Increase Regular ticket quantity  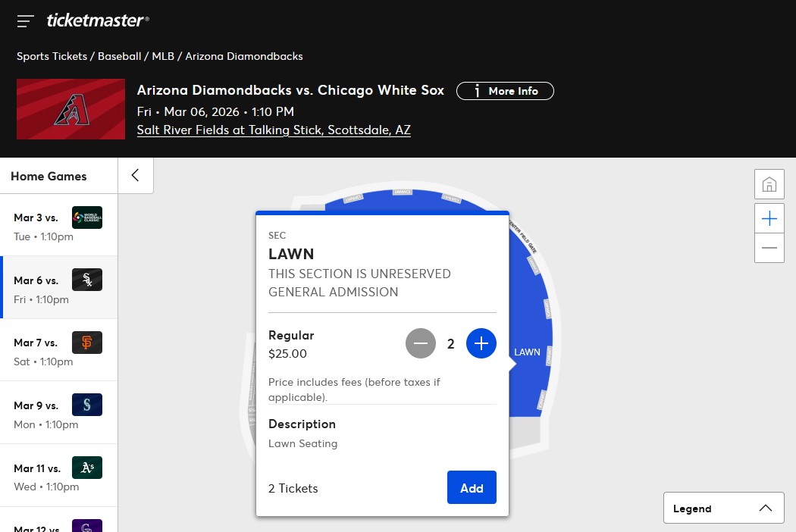click(x=481, y=343)
